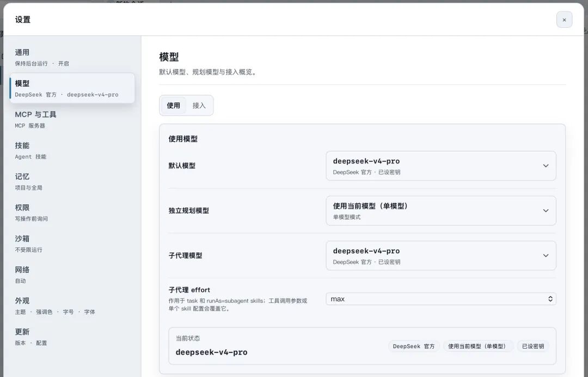Click the chevron icon in 独立规划模型 selector
The width and height of the screenshot is (588, 377).
click(546, 211)
